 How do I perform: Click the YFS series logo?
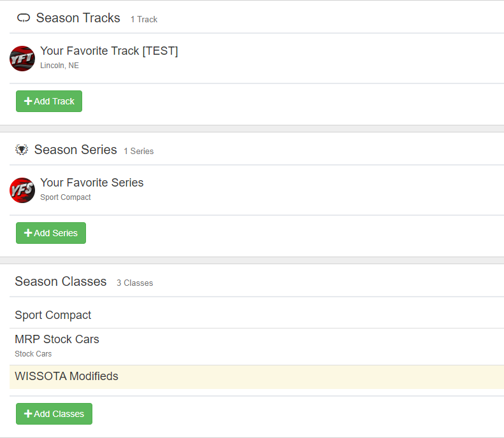22,190
